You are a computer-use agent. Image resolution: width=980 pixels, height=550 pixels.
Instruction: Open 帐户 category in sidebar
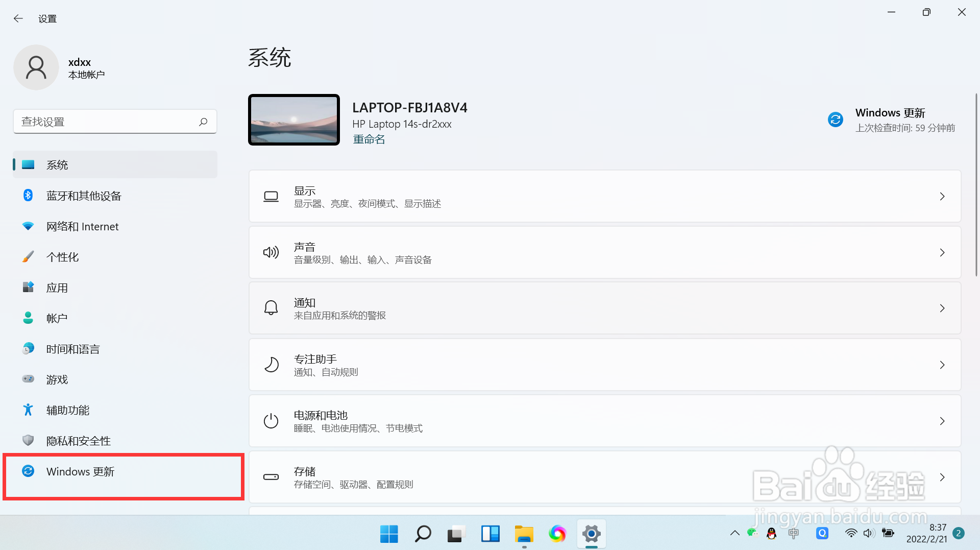tap(115, 318)
